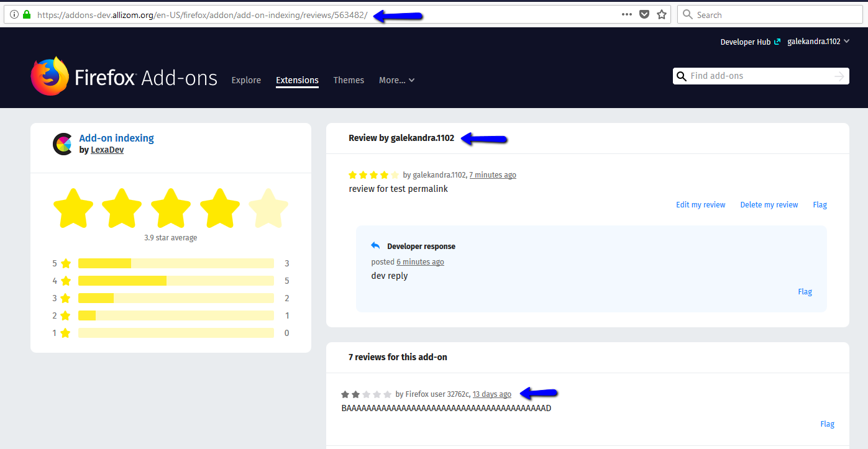
Task: Click the external link icon beside Developer Hub
Action: point(777,42)
